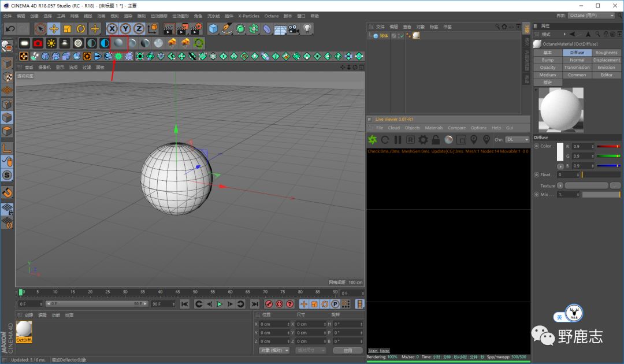Viewport: 624px width, 364px height.
Task: Pause rendering in Live Viewer
Action: (x=398, y=139)
